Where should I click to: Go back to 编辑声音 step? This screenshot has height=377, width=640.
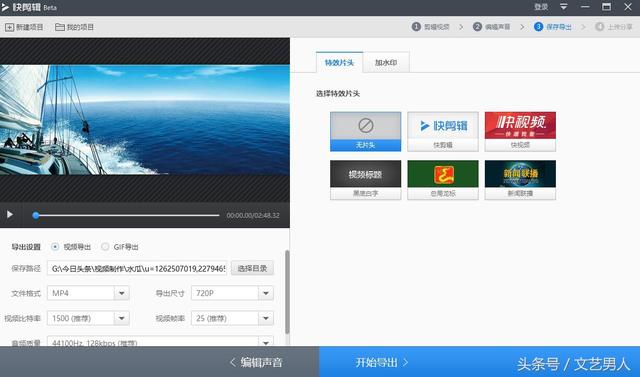[x=256, y=362]
